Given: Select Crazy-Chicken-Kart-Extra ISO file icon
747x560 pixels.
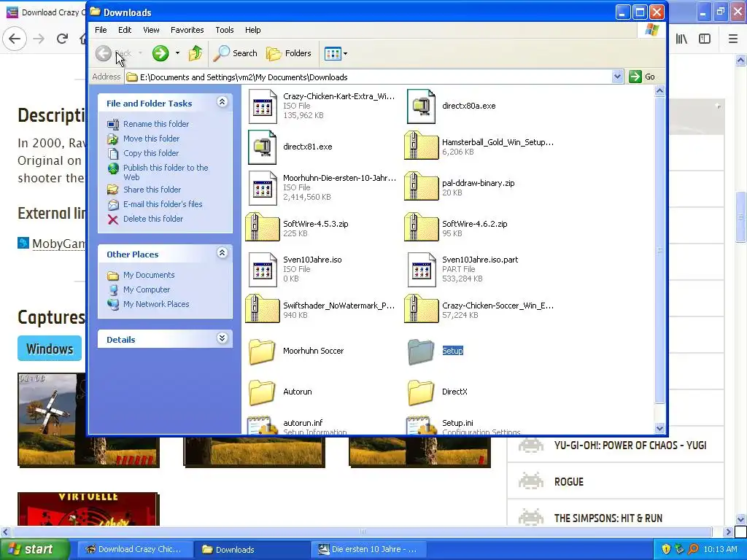Looking at the screenshot, I should [263, 106].
